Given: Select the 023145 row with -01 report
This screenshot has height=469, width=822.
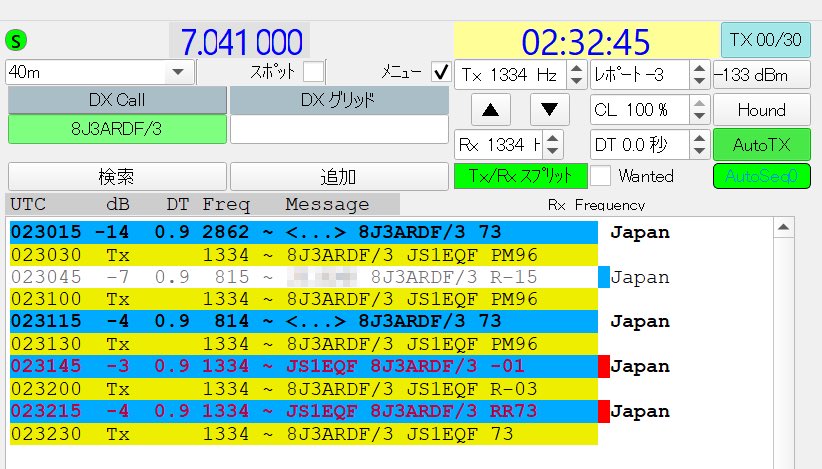Looking at the screenshot, I should click(304, 366).
